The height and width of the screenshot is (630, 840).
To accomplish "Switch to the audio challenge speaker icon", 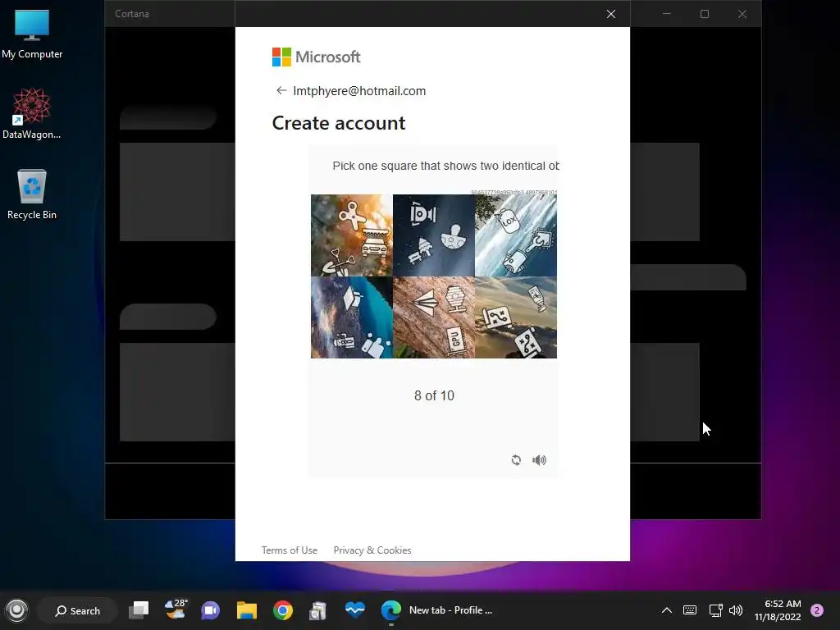I will [x=540, y=460].
